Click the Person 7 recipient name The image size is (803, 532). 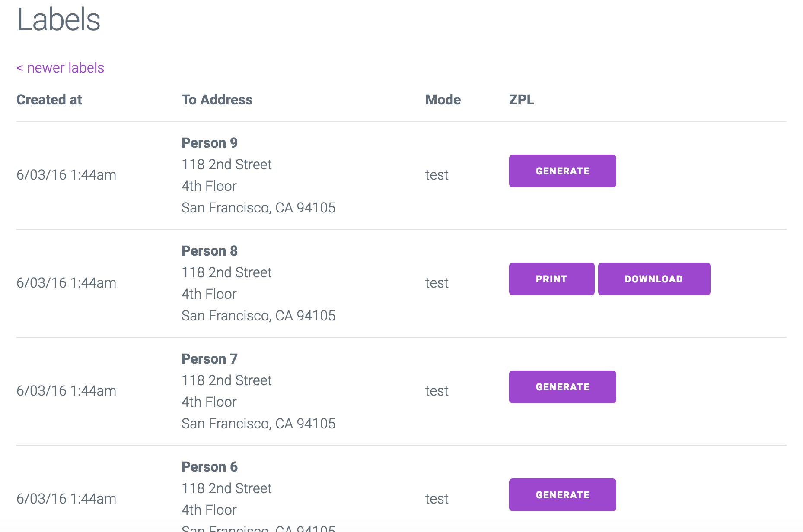(210, 359)
